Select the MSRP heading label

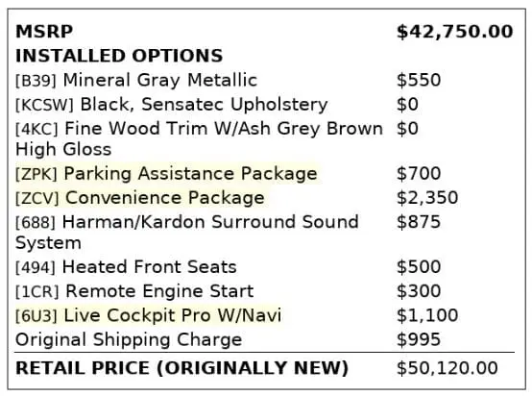[44, 32]
